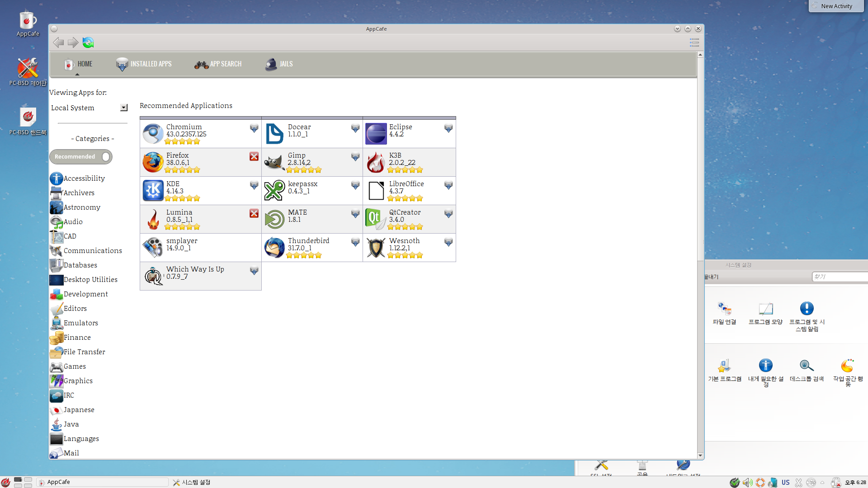Screen dimensions: 868x488
Task: Install LibreOffice via its download icon
Action: 448,185
